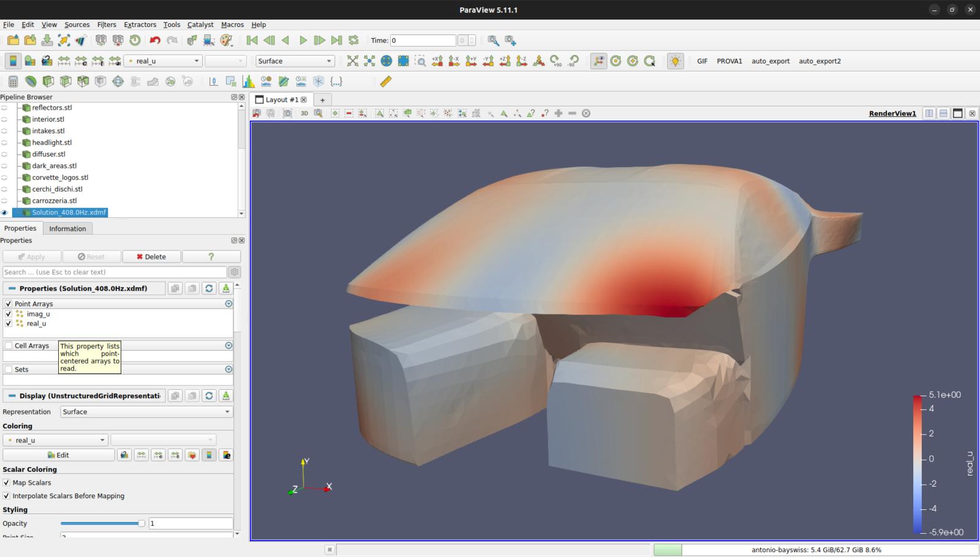980x557 pixels.
Task: Disable the Map Scalars checkbox
Action: [x=6, y=482]
